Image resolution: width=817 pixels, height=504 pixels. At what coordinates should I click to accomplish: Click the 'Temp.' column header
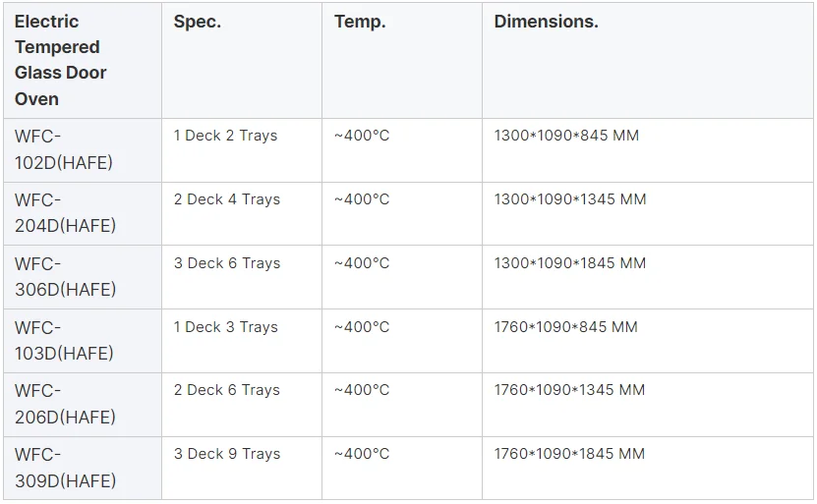360,22
